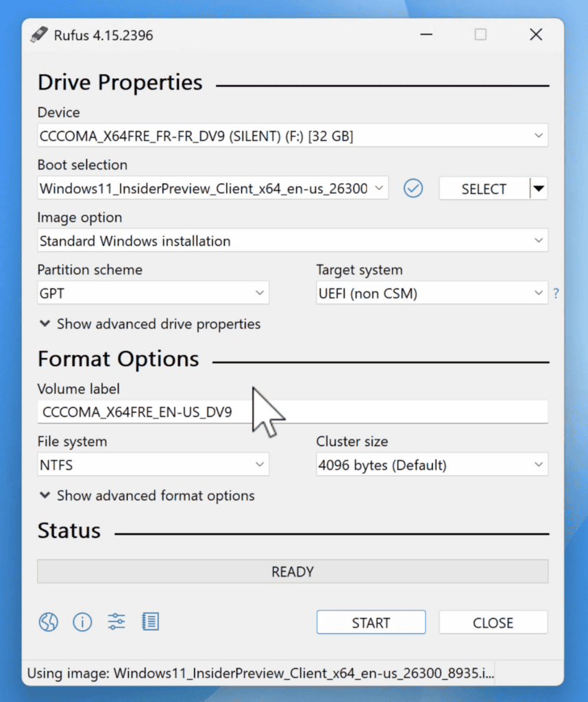
Task: Open the About info icon
Action: [82, 622]
